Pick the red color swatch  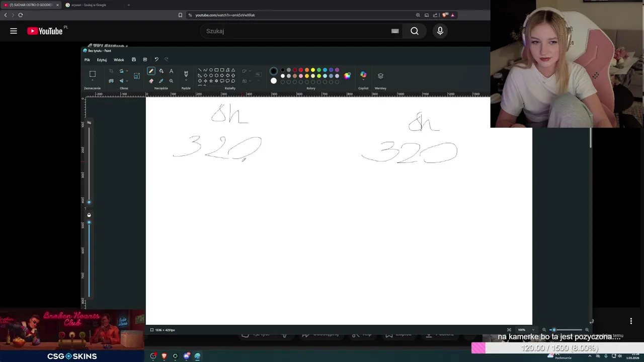tap(301, 70)
